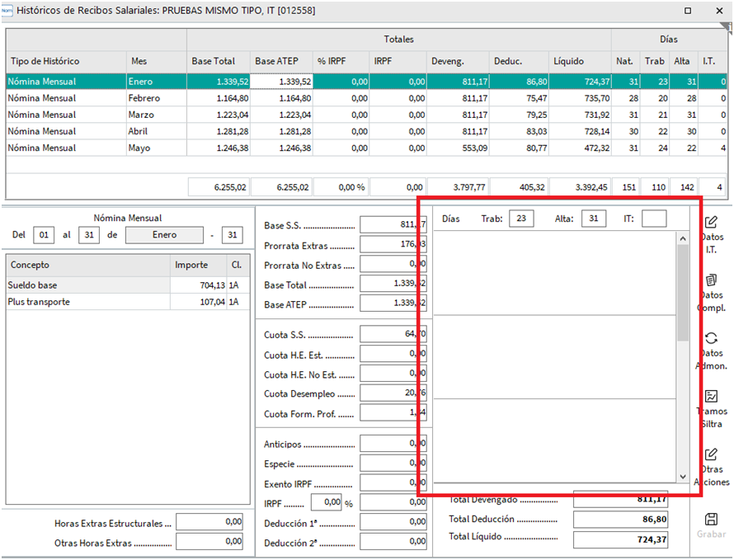Open Datos Admon. refresh icon
The image size is (734, 560).
(711, 338)
